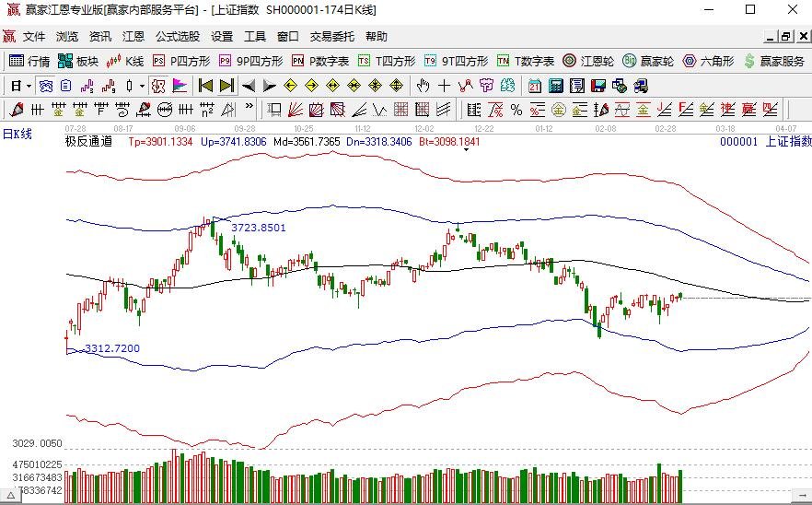Open the calendar 21 icon
The image size is (812, 505).
534,86
